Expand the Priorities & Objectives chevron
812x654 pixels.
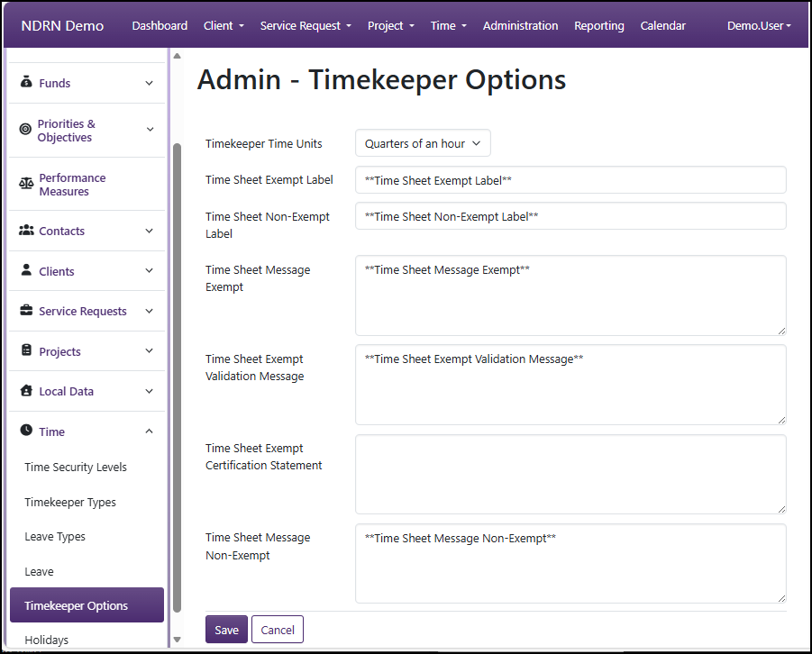coord(150,130)
